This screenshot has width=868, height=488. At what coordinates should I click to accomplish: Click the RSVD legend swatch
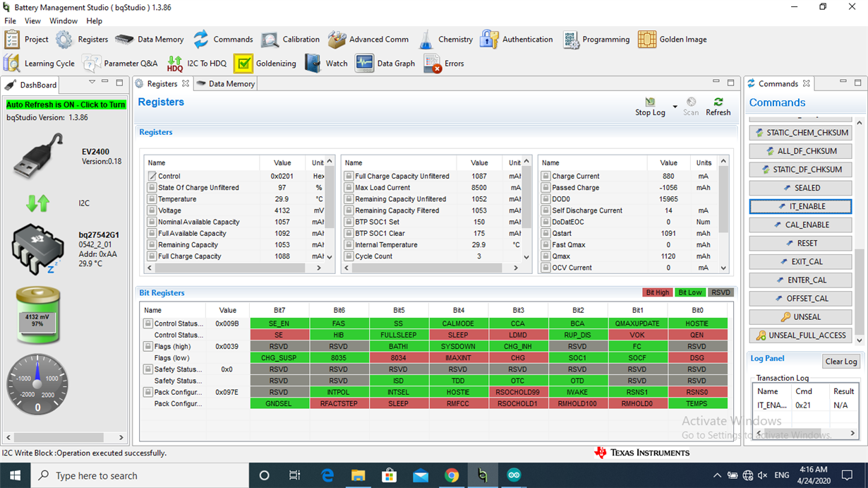(721, 292)
